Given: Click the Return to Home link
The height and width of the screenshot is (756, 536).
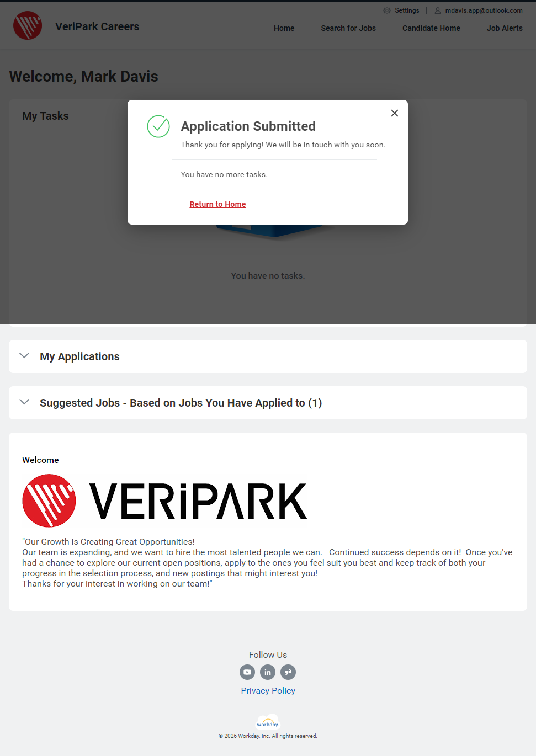Looking at the screenshot, I should [217, 204].
